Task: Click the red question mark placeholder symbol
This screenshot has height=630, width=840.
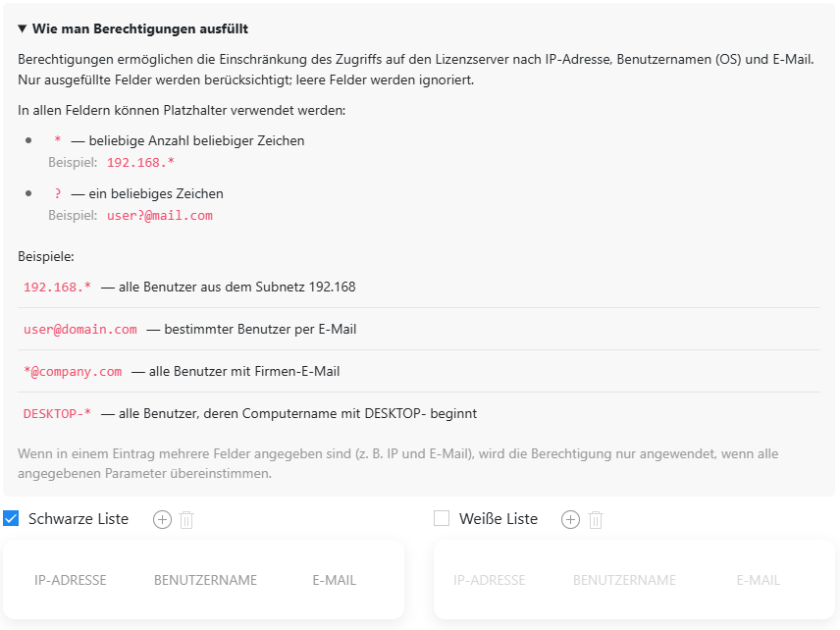Action: [58, 194]
